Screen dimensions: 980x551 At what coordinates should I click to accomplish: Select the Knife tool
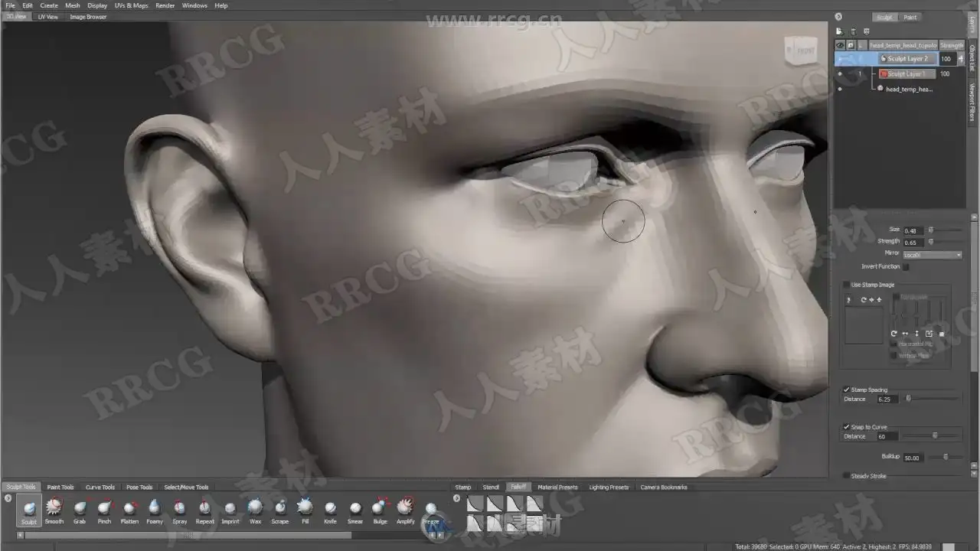click(330, 510)
